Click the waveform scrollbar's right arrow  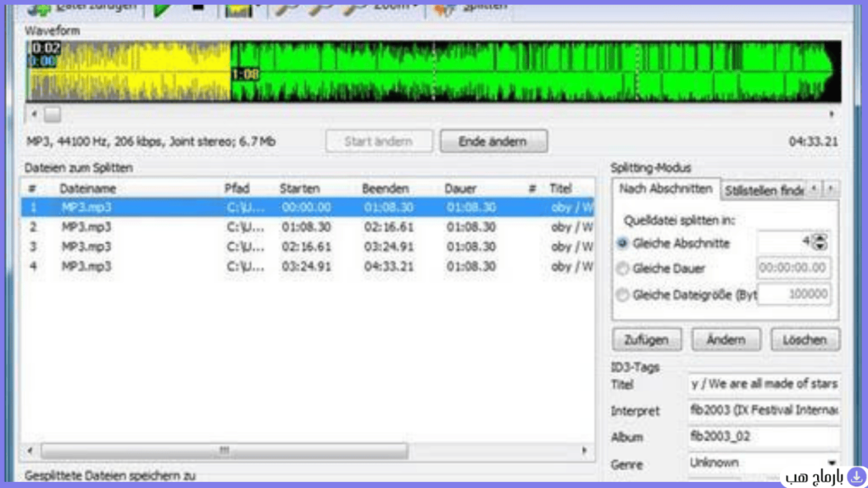[x=832, y=114]
